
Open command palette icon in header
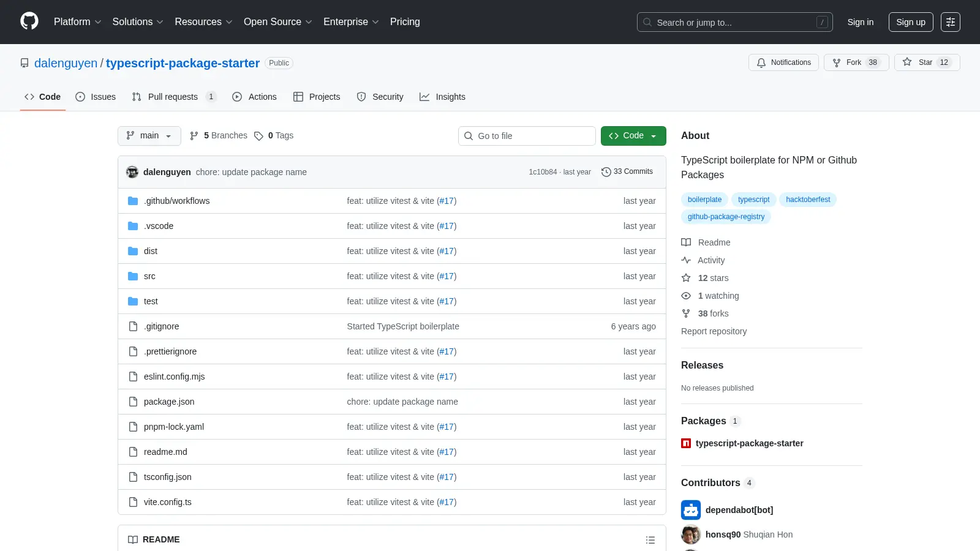pos(951,22)
